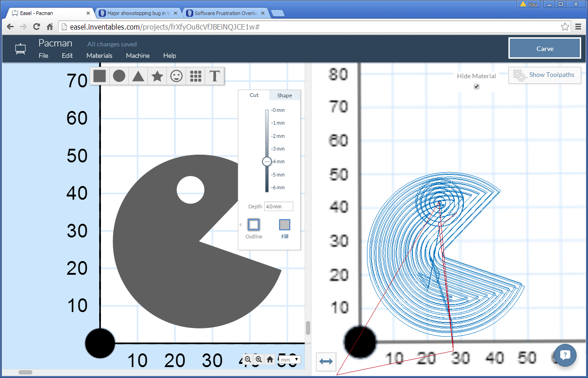The image size is (588, 378).
Task: Click the -6 mm depth mark
Action: click(x=277, y=187)
